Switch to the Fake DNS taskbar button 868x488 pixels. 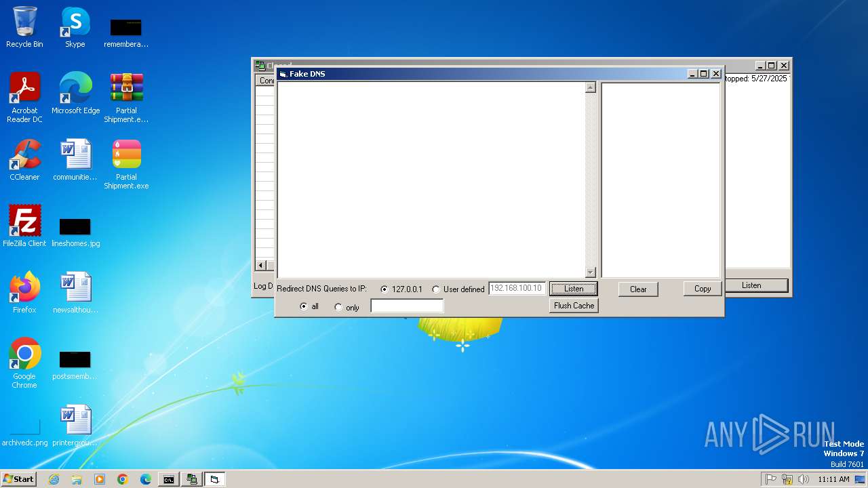pos(215,479)
